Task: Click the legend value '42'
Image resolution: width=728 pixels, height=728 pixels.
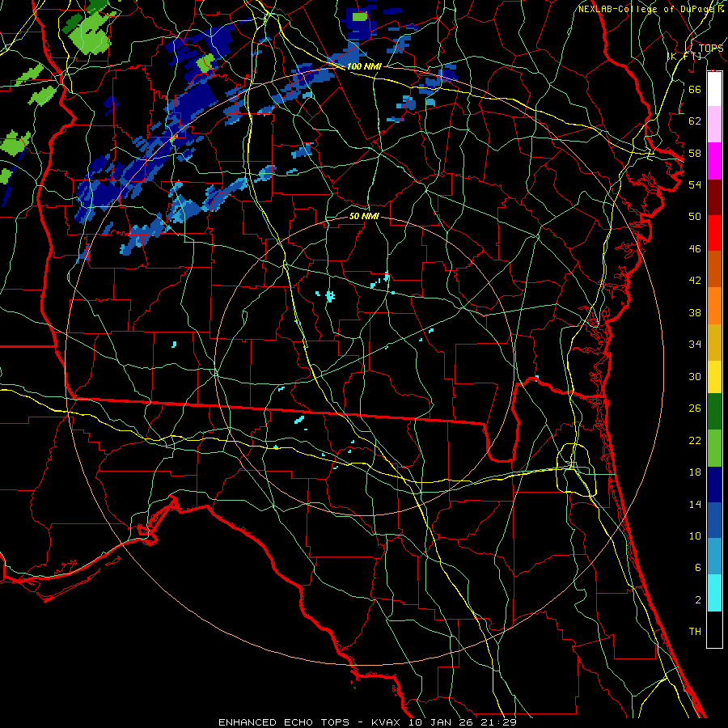Action: click(x=695, y=281)
